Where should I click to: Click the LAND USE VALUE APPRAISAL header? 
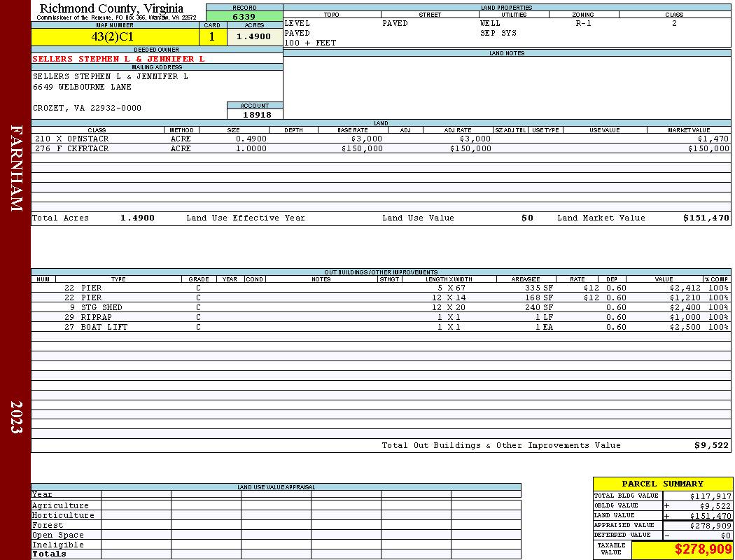point(276,487)
